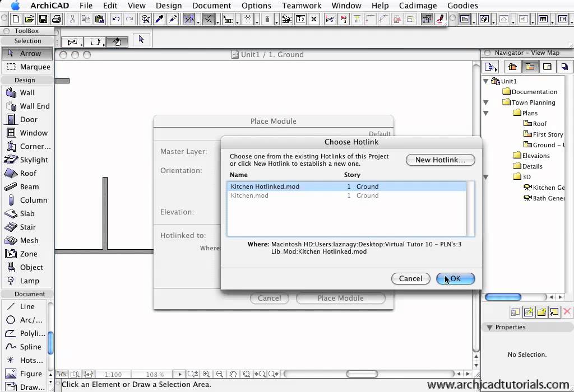Select the Hotspot tool
Screen dimensions: 574x392
[x=25, y=360]
